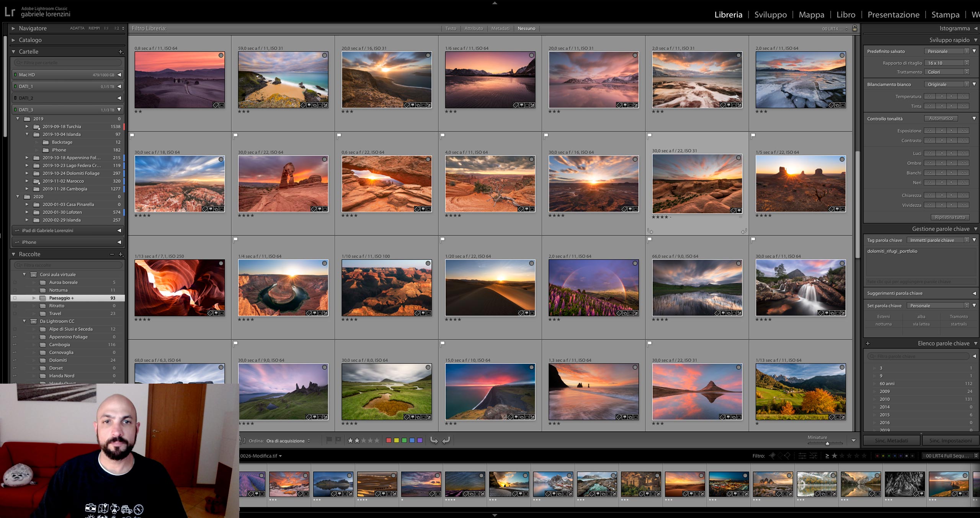Rotate selected photo left (counter-clockwise)
The image size is (980, 518).
click(x=434, y=440)
